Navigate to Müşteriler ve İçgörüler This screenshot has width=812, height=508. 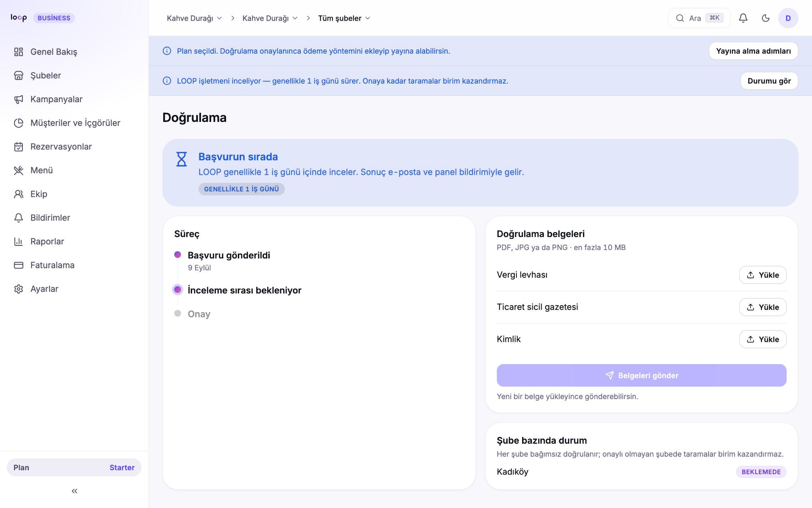click(74, 123)
